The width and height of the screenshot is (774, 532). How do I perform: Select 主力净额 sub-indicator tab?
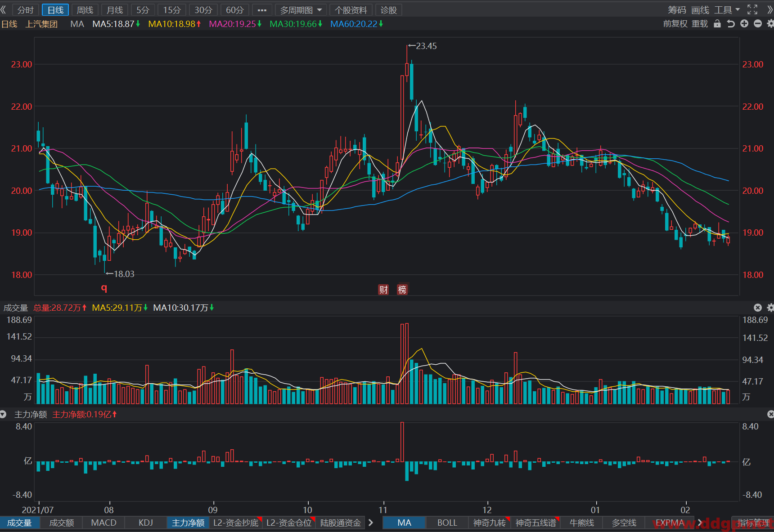point(188,523)
